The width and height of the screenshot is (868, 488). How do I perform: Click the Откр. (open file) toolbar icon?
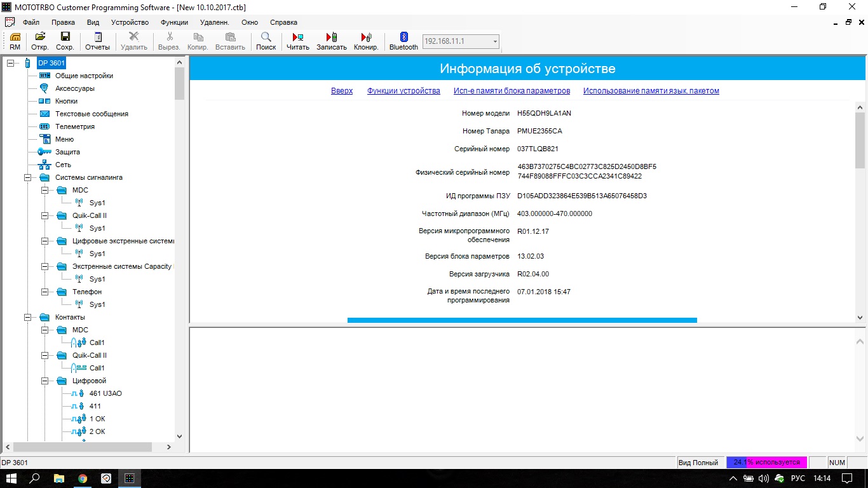click(x=40, y=41)
